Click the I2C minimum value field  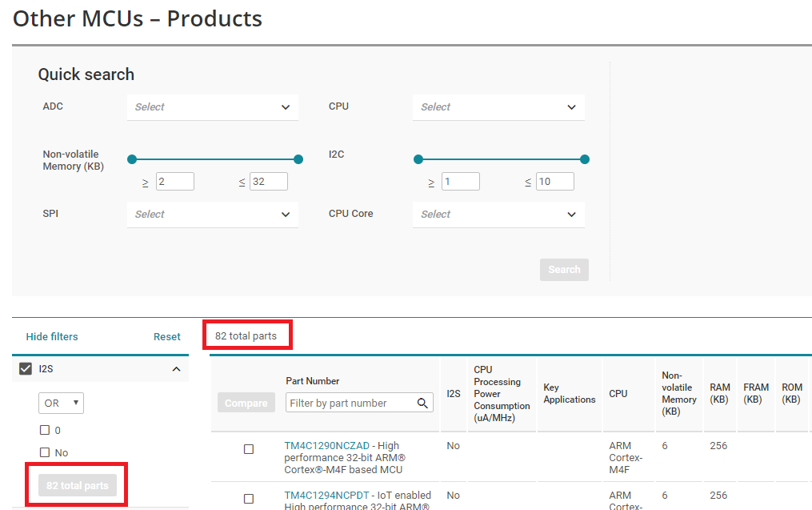point(461,182)
